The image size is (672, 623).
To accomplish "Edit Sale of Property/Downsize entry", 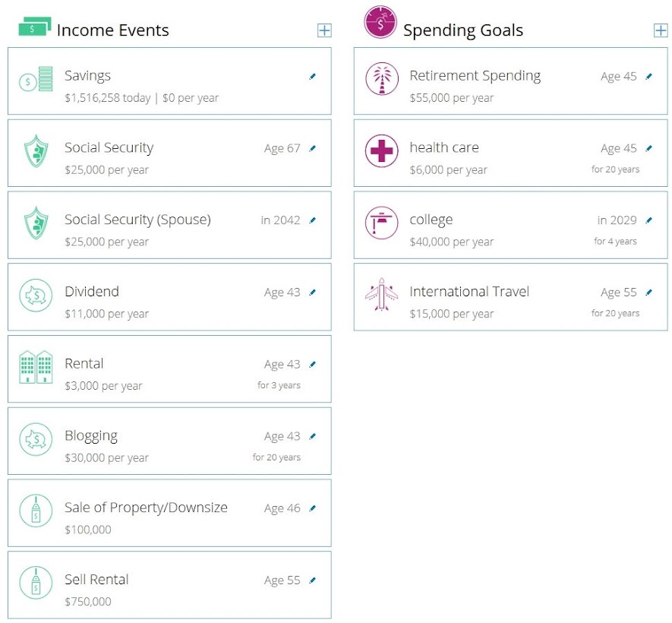I will [313, 508].
